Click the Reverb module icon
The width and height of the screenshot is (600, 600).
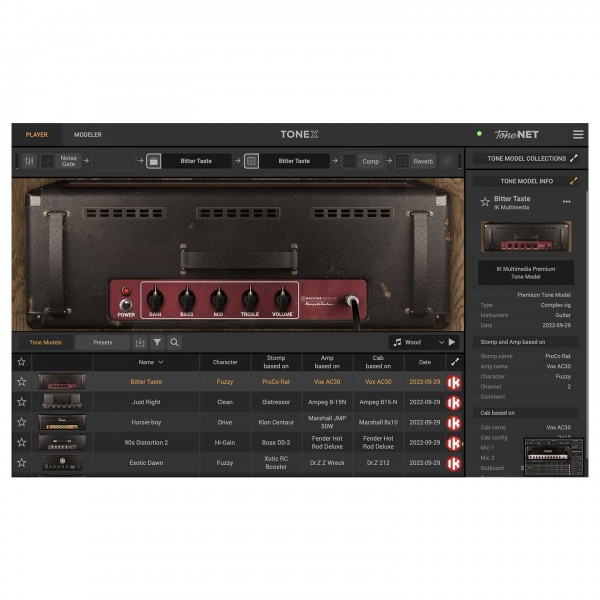point(402,161)
